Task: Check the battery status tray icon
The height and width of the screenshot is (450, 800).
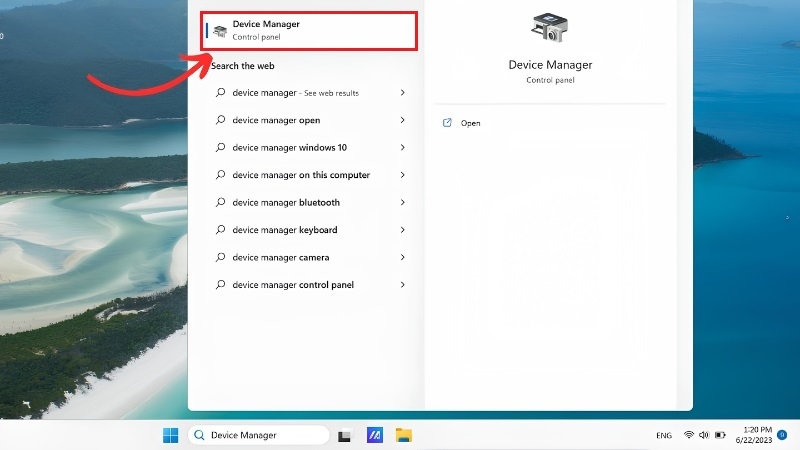Action: click(x=720, y=435)
